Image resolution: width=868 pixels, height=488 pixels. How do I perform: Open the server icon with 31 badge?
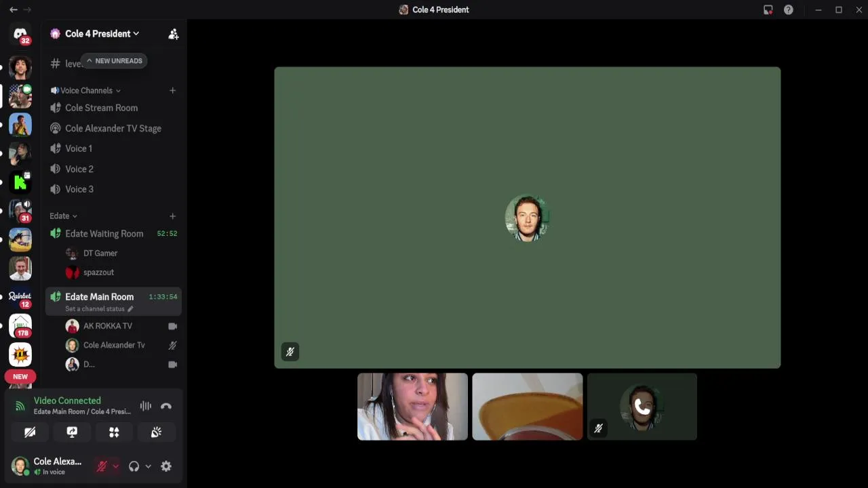(x=20, y=211)
